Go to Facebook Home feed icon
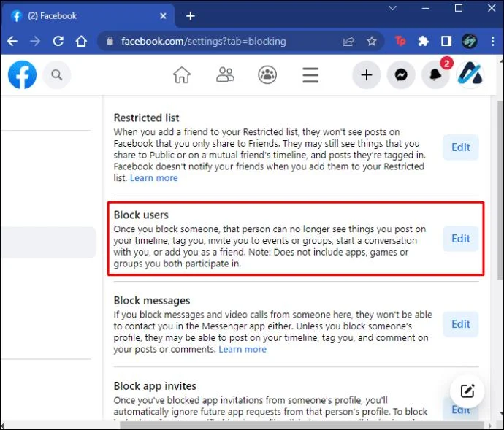 [x=182, y=75]
